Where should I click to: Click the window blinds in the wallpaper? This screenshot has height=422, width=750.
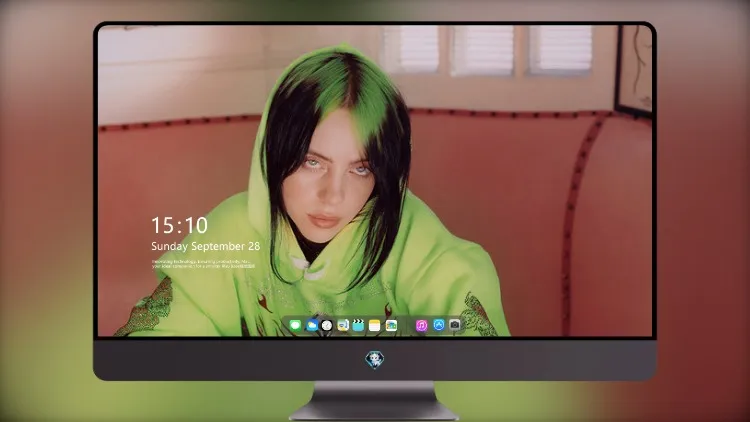[x=488, y=49]
